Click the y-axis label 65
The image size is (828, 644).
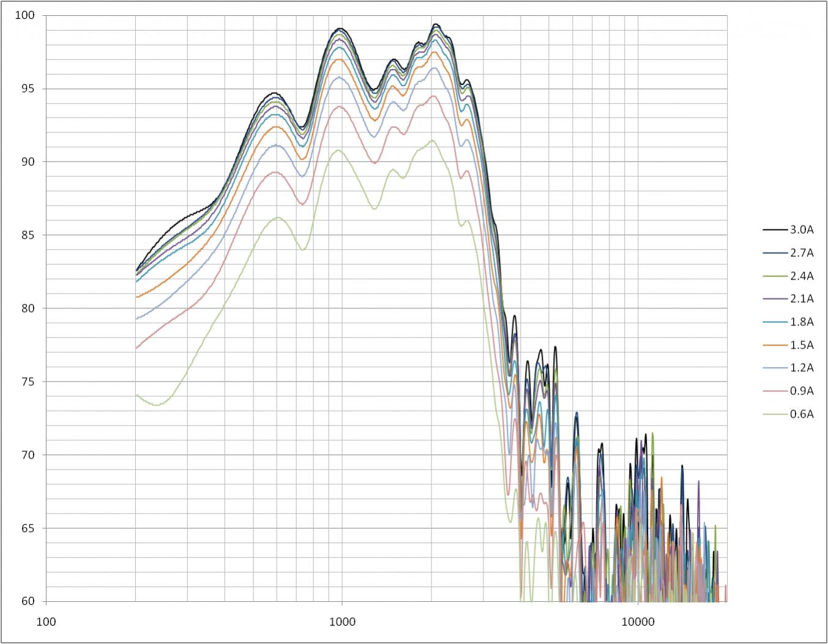pos(29,528)
